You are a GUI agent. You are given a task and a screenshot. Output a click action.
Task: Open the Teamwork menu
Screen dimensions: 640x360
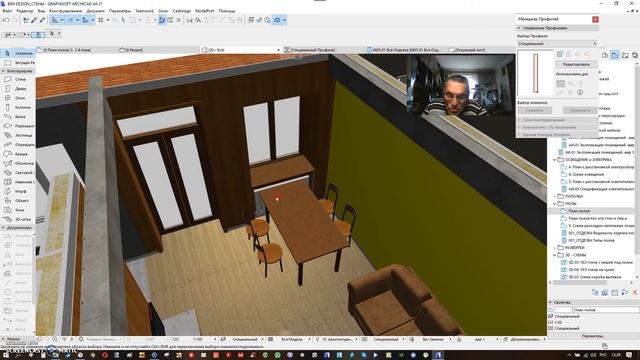144,11
